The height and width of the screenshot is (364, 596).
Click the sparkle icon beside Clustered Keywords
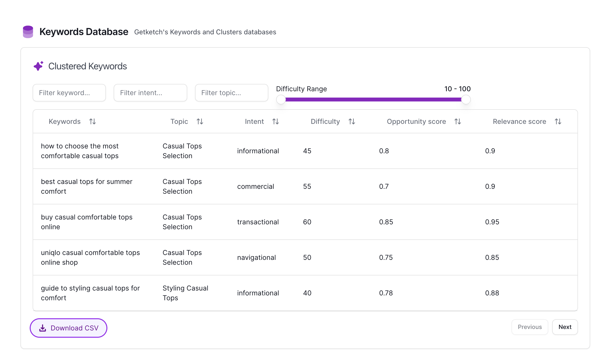(38, 66)
